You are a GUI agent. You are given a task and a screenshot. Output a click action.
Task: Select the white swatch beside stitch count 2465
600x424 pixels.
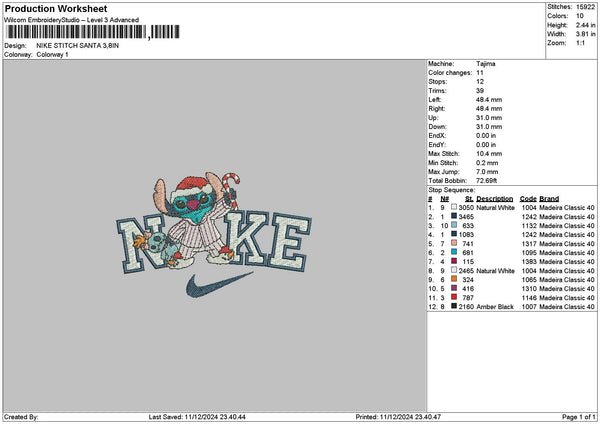454,270
